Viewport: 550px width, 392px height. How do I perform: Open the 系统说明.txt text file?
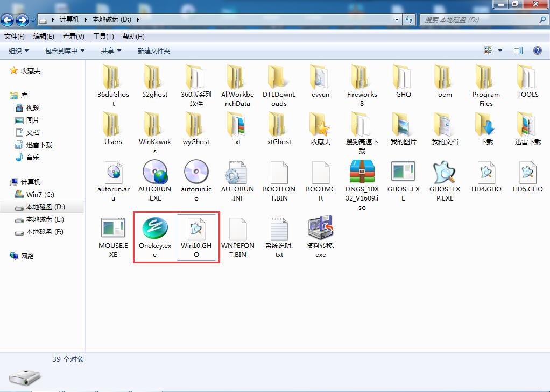(x=279, y=232)
